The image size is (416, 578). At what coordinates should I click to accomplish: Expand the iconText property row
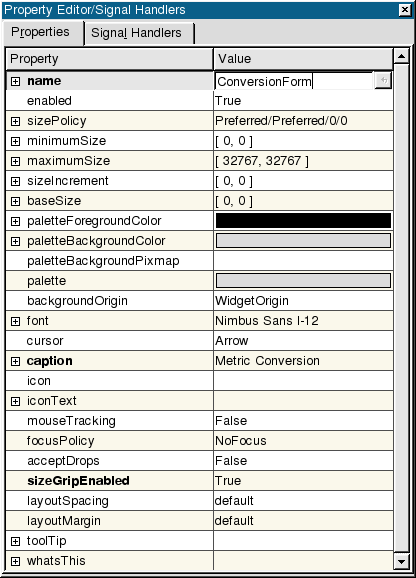tap(15, 401)
